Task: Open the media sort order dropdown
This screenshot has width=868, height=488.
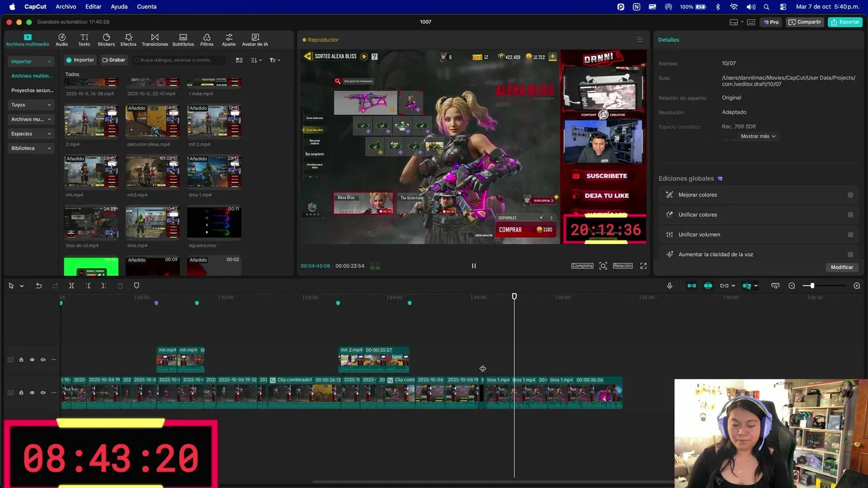Action: [x=256, y=60]
